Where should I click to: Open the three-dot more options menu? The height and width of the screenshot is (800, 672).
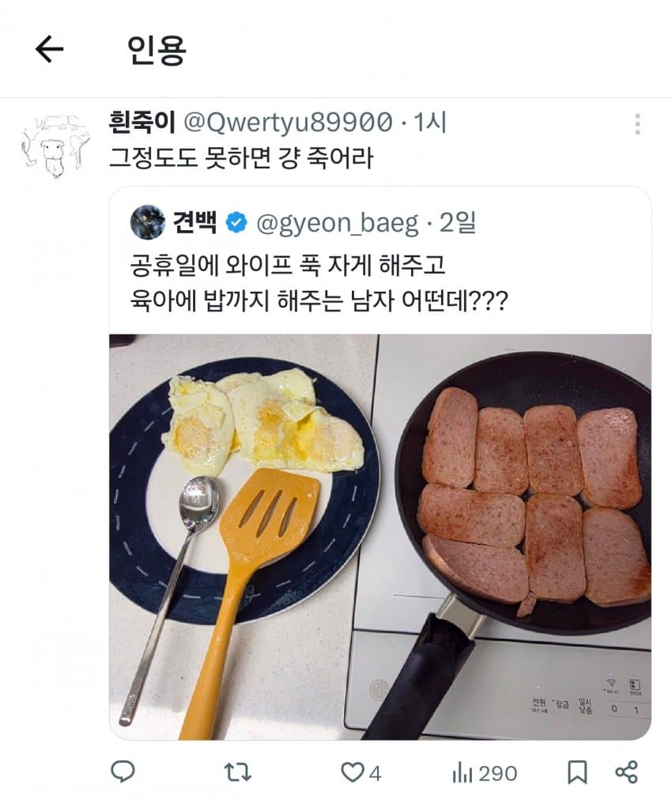tap(637, 124)
